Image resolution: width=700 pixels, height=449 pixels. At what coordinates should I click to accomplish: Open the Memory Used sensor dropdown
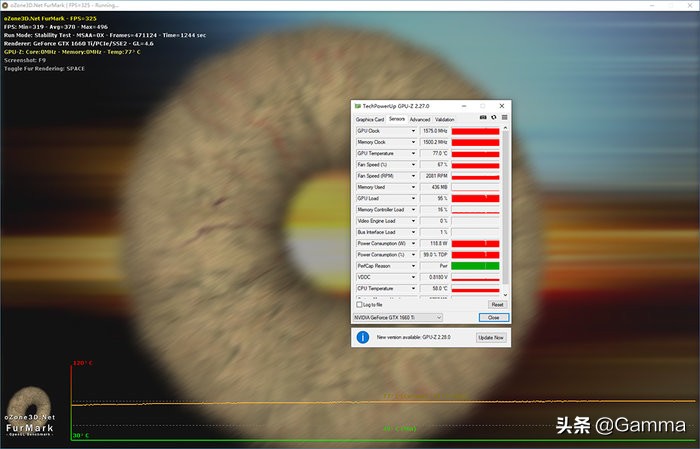(413, 187)
